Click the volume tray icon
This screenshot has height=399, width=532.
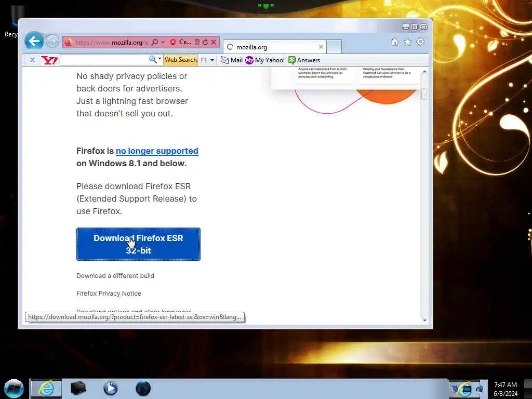[480, 389]
